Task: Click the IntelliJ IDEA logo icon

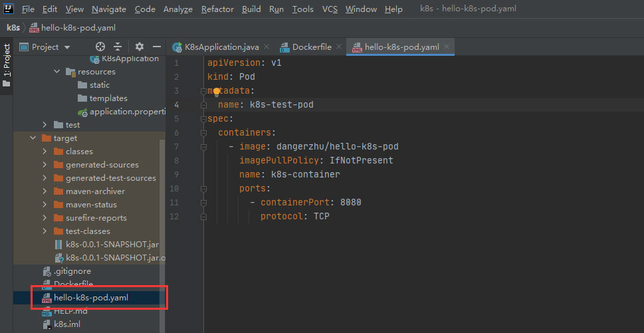Action: [x=8, y=9]
